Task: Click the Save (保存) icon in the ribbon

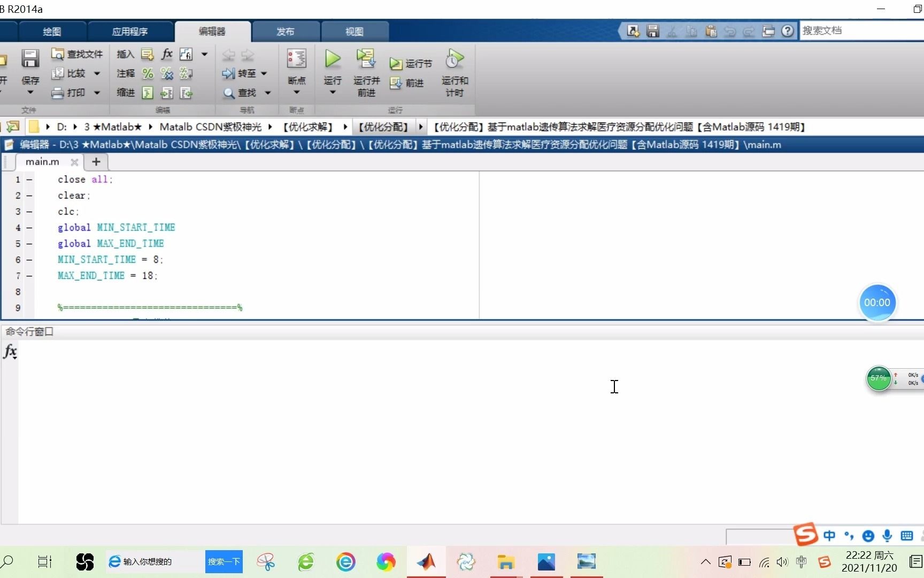Action: [30, 58]
